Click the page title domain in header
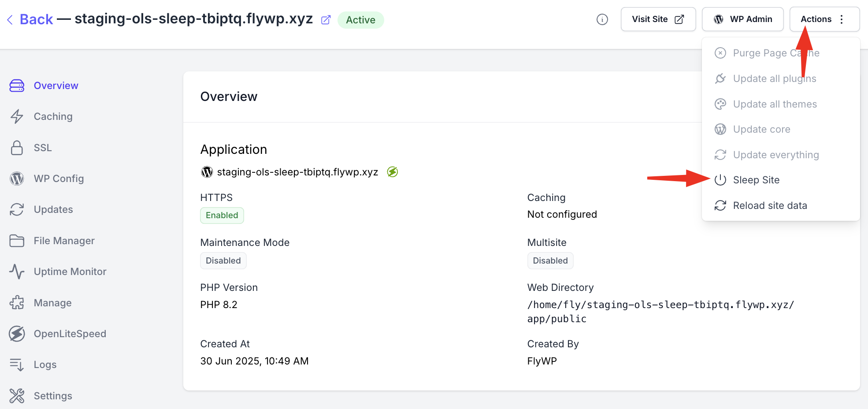The image size is (868, 409). 193,19
